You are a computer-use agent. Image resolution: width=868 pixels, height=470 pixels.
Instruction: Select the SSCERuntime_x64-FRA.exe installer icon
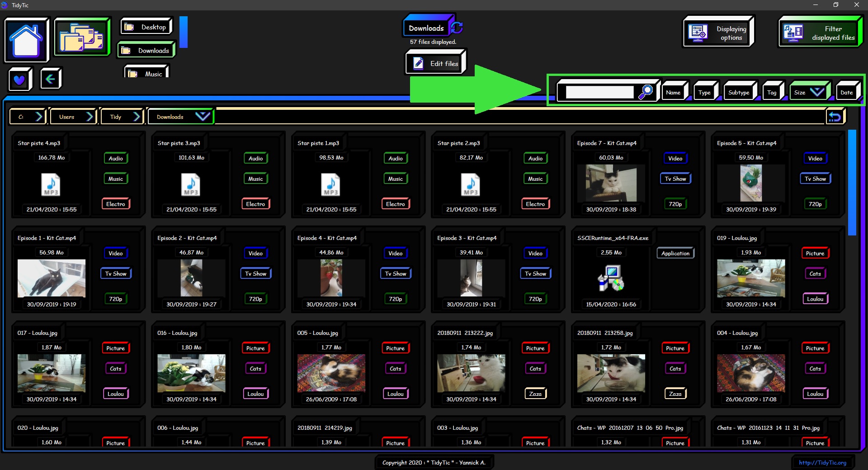coord(611,278)
